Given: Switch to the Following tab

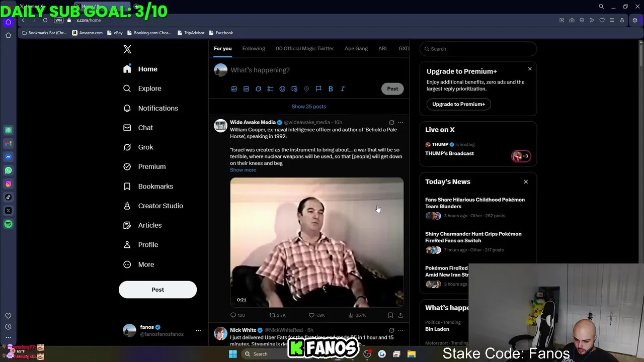Looking at the screenshot, I should [x=254, y=49].
